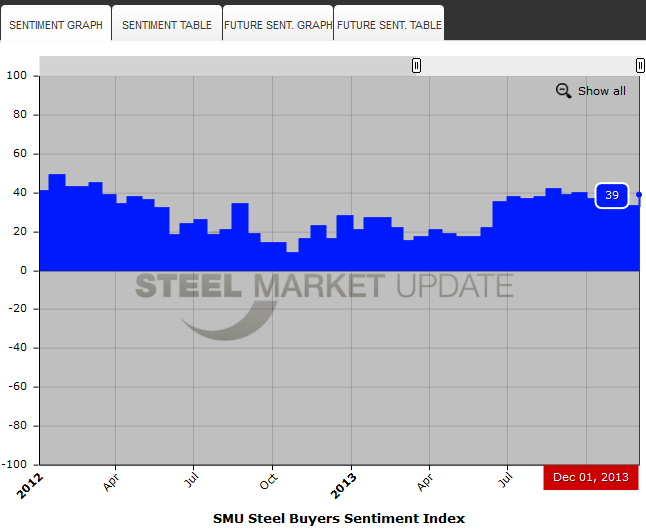Click the selected scrollbar range between grips

[x=528, y=66]
